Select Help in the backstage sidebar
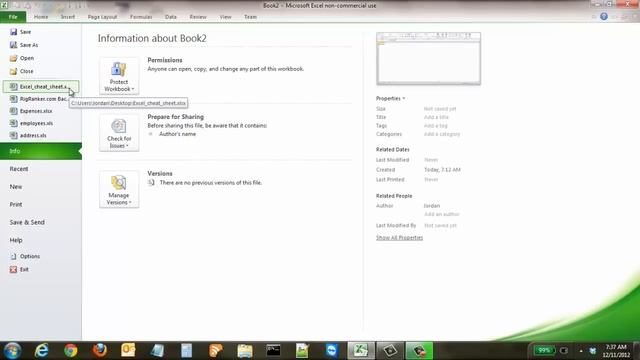640x360 pixels. coord(41,240)
